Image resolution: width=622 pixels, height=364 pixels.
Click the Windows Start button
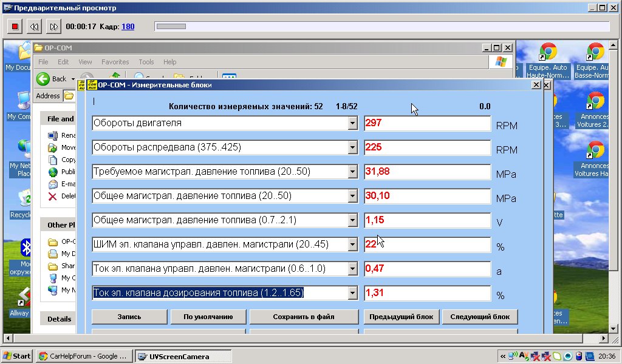coord(17,356)
